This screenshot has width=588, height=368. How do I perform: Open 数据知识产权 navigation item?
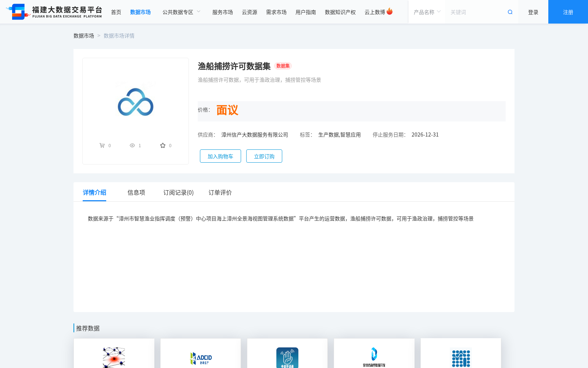340,12
